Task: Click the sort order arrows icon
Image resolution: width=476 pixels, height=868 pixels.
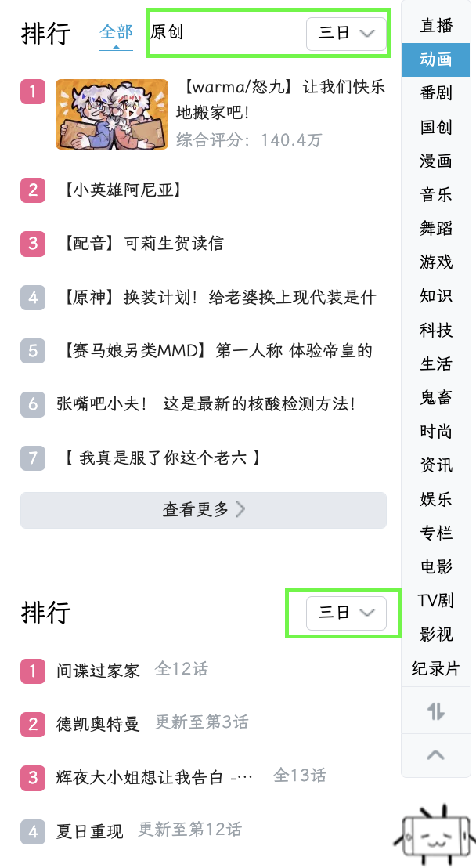Action: coord(435,713)
